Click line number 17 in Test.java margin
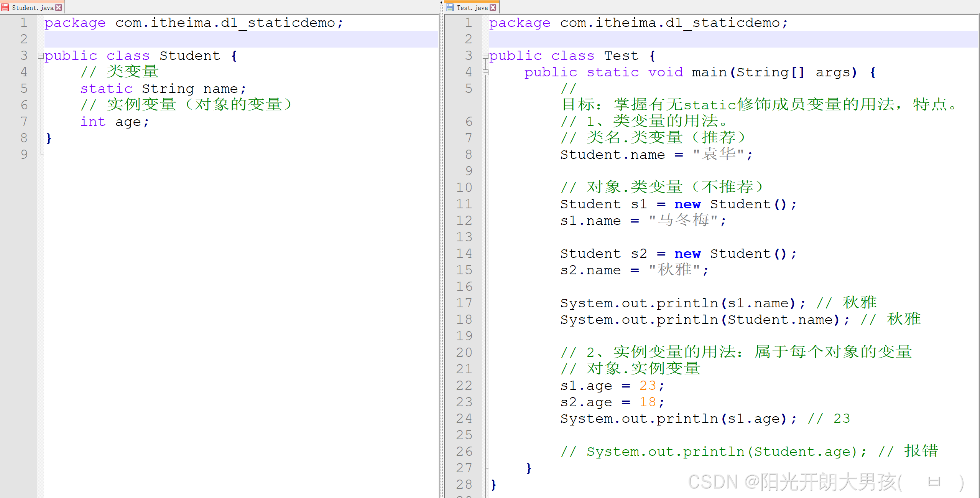The height and width of the screenshot is (498, 980). [x=464, y=303]
